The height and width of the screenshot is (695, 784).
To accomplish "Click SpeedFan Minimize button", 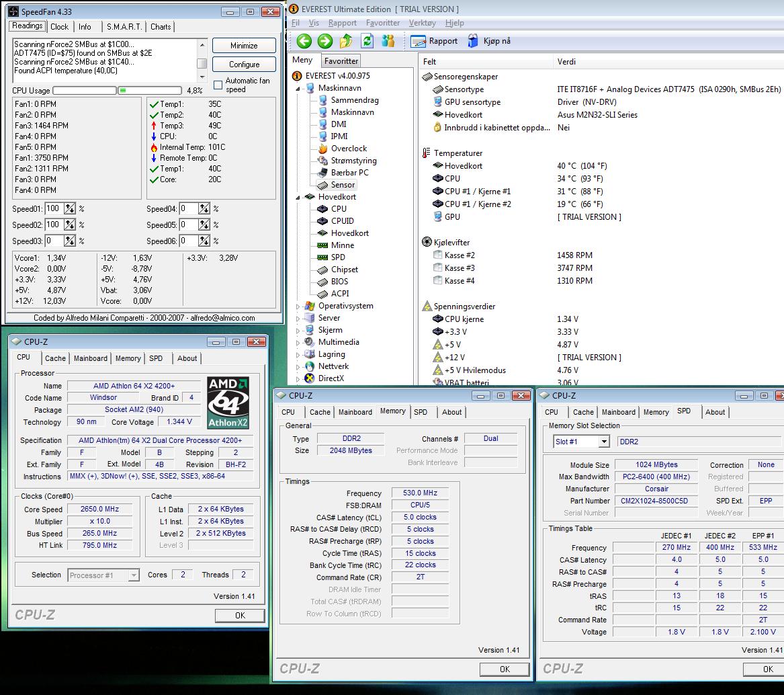I will point(244,46).
